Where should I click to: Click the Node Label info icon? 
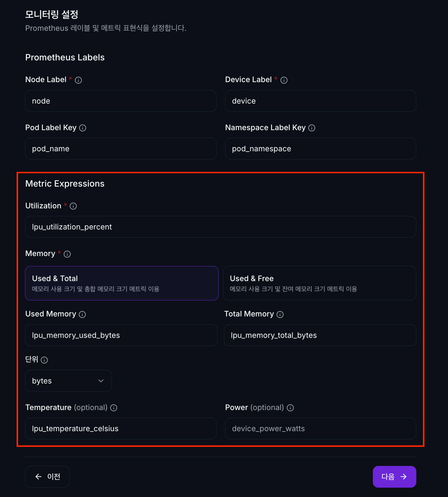pyautogui.click(x=78, y=80)
